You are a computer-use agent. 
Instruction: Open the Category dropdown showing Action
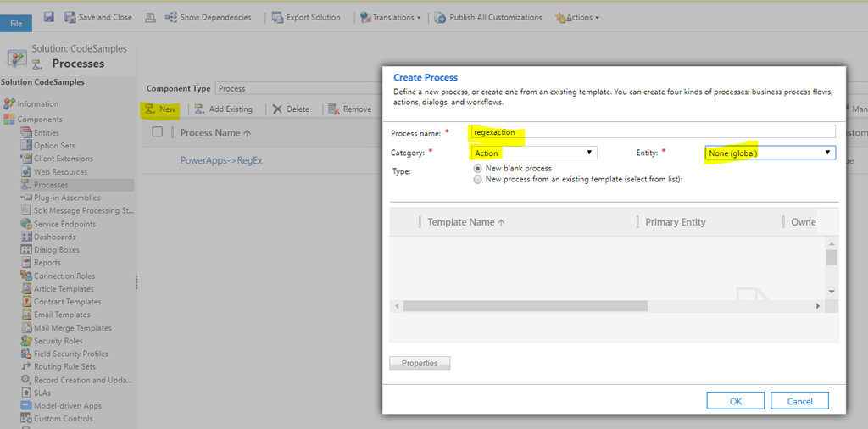[x=532, y=153]
